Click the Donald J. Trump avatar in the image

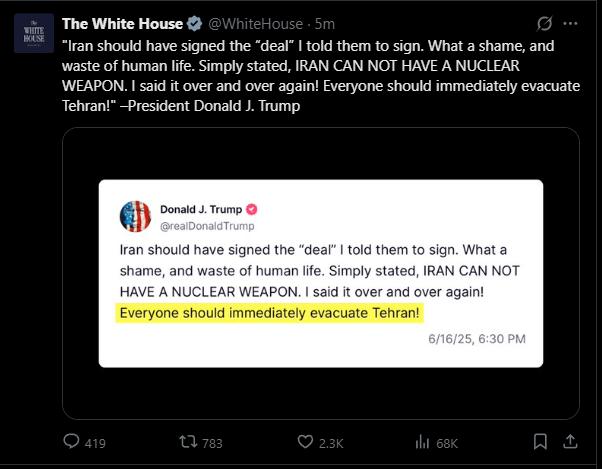[x=135, y=216]
